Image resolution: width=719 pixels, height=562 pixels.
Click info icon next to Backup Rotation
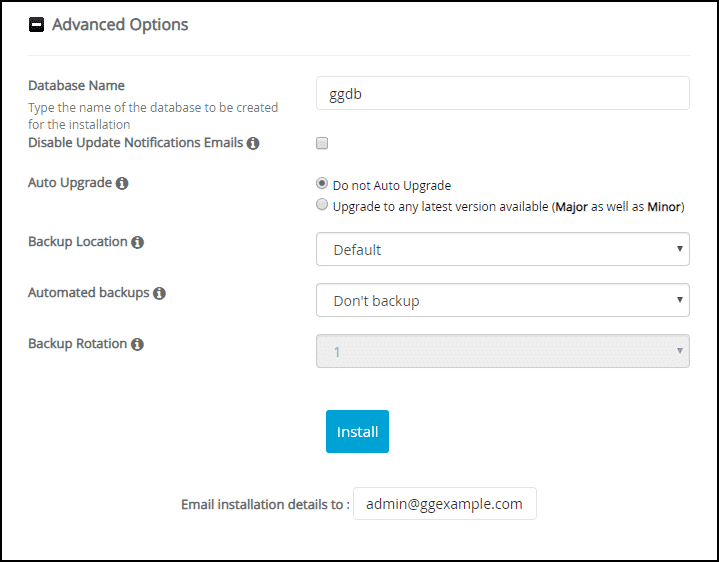click(x=137, y=344)
